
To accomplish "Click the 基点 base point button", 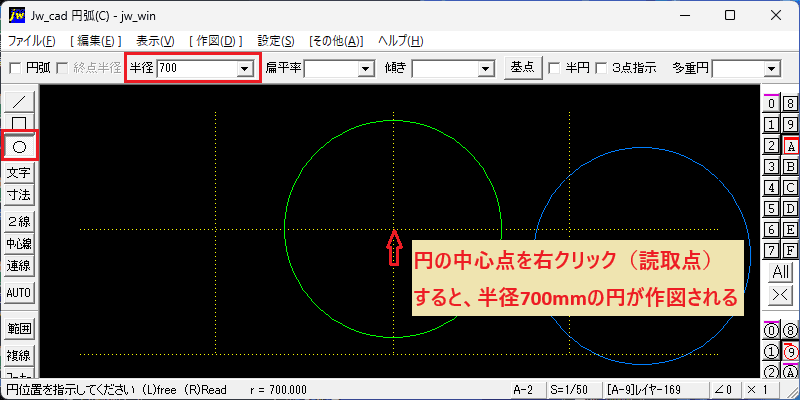I will (x=522, y=67).
